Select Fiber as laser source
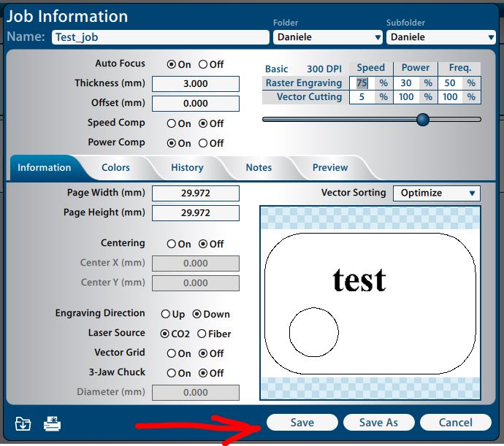Image resolution: width=504 pixels, height=446 pixels. pyautogui.click(x=202, y=334)
